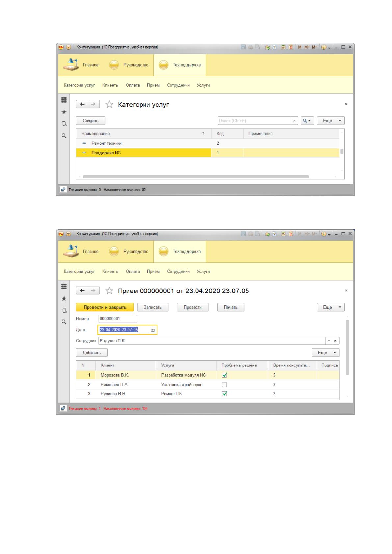Click open-form icon beside Сотрудник field

[336, 341]
